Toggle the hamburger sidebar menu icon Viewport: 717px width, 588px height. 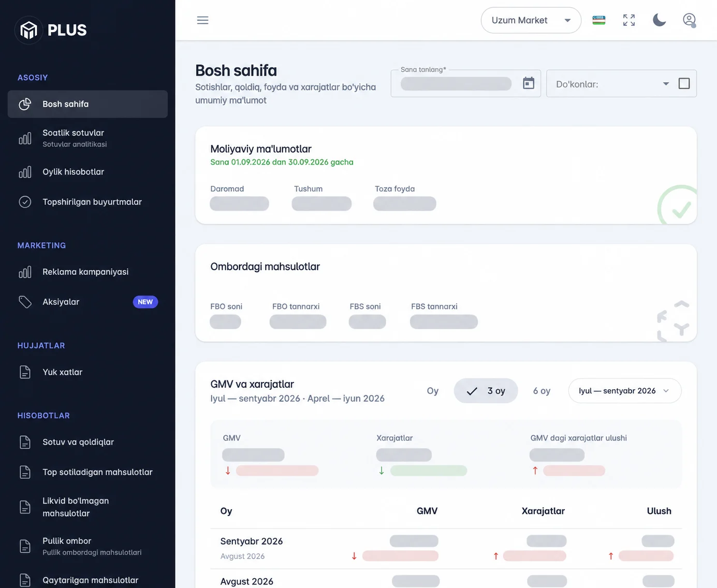tap(203, 20)
